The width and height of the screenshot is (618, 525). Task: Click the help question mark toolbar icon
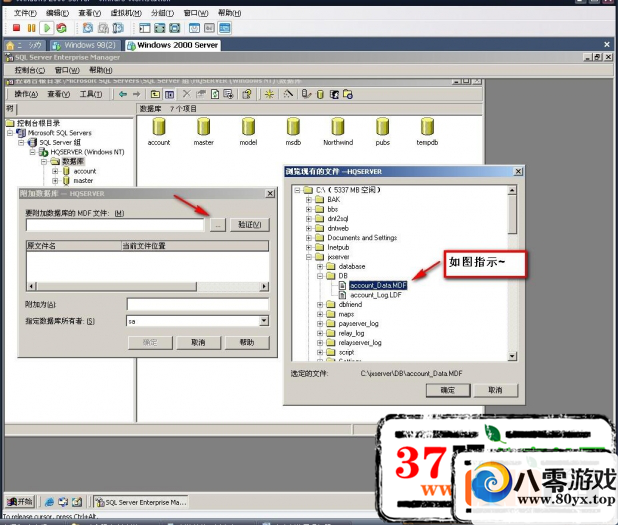click(x=247, y=94)
